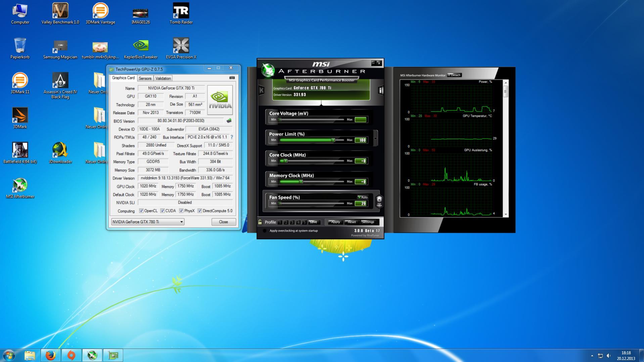Click the profile Save button in Afterburner
This screenshot has height=362, width=644.
(x=313, y=222)
